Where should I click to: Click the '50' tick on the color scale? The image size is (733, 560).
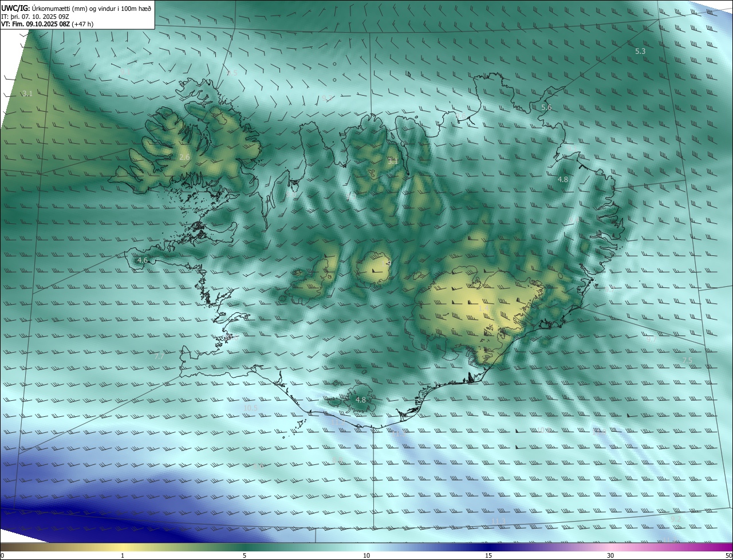(x=728, y=556)
